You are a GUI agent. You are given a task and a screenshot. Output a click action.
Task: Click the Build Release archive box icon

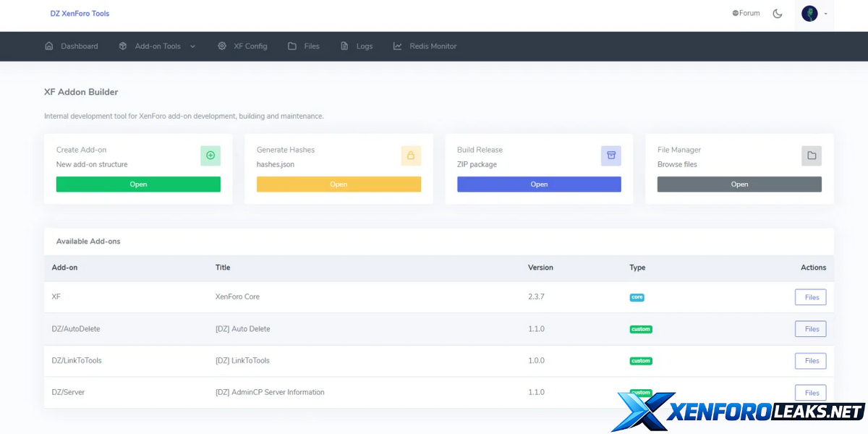(611, 156)
